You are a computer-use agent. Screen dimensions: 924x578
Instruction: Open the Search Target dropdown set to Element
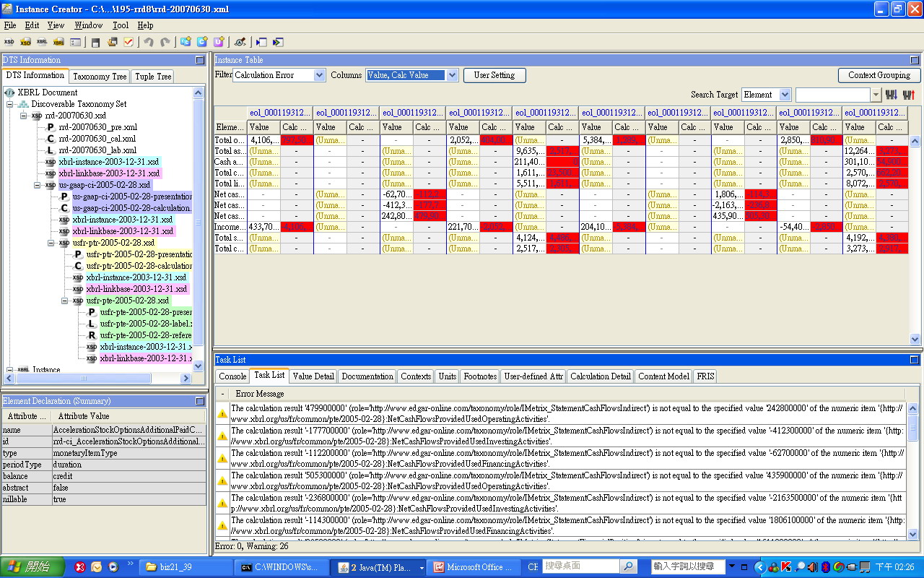[766, 95]
